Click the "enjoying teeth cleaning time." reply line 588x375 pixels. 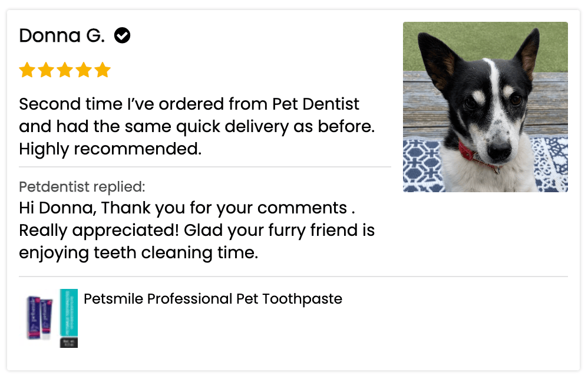pyautogui.click(x=138, y=253)
